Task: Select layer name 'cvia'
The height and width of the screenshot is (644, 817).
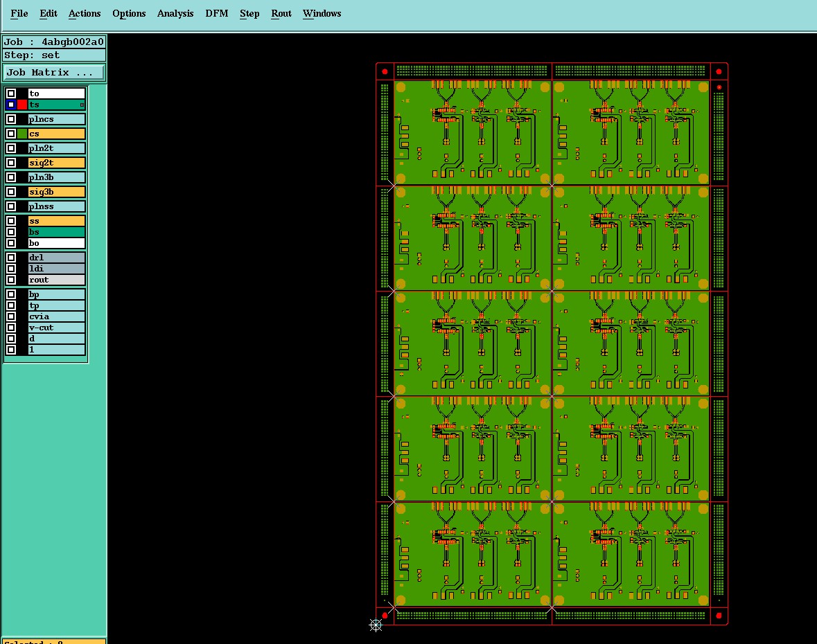Action: [x=56, y=316]
